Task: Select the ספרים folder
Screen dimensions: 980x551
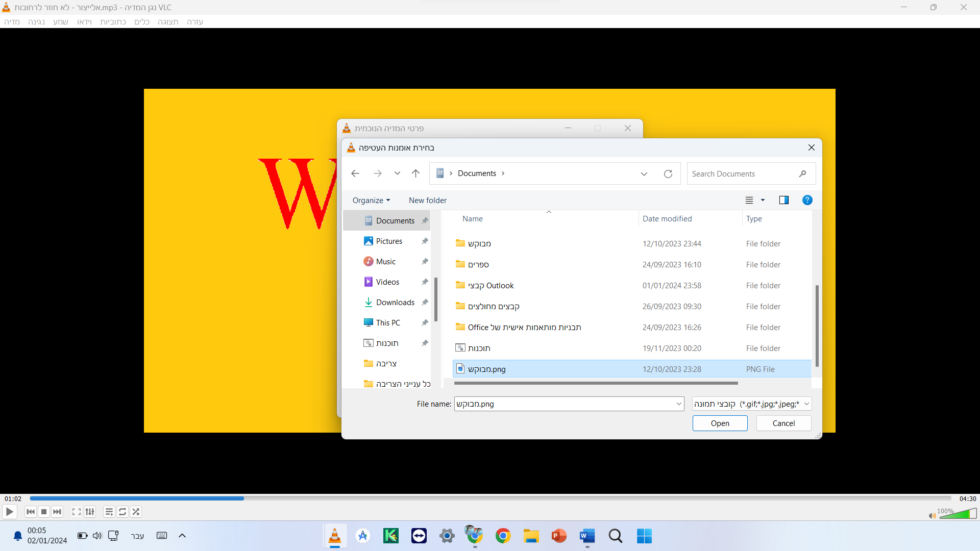Action: (x=632, y=265)
